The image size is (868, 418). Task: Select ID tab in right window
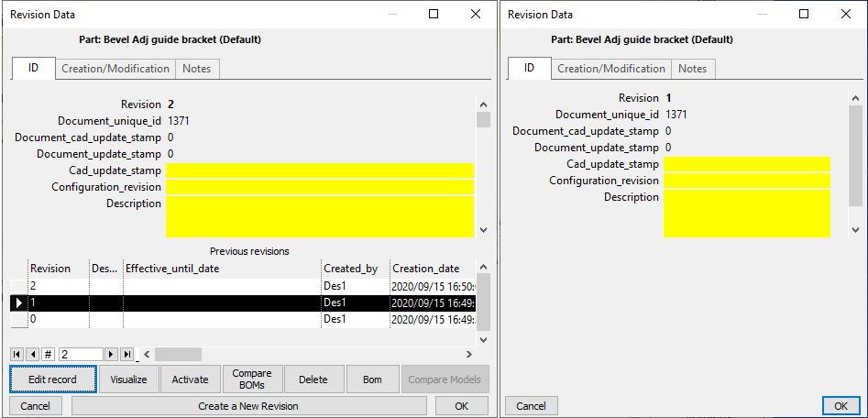coord(529,68)
